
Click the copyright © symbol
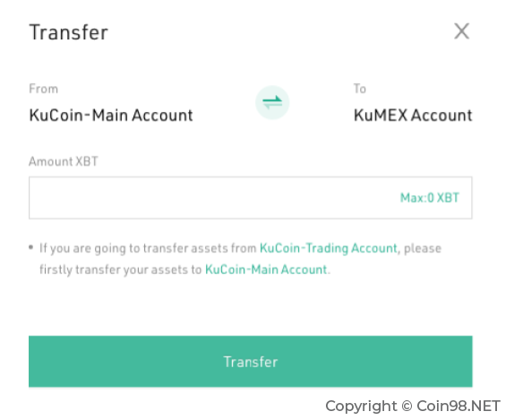407,406
